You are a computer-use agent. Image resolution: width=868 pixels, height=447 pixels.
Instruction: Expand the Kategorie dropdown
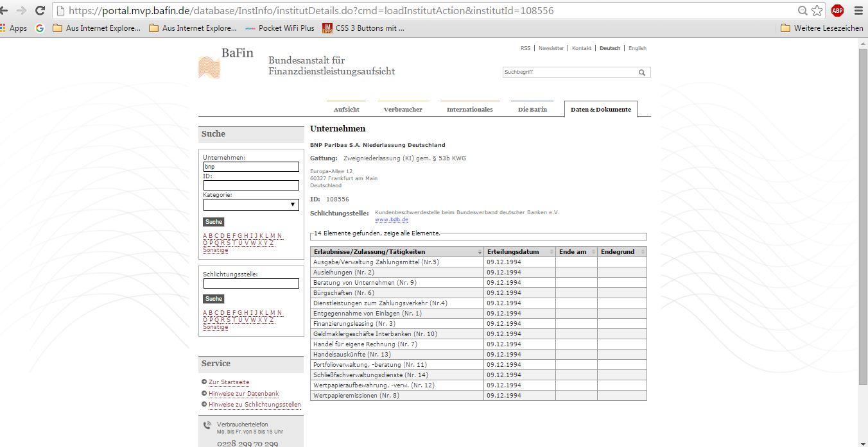pos(251,205)
